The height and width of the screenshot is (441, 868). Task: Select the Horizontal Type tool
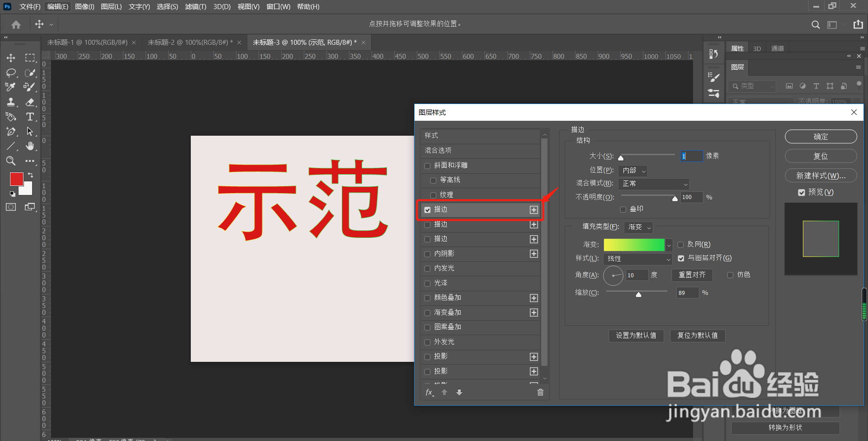click(30, 117)
